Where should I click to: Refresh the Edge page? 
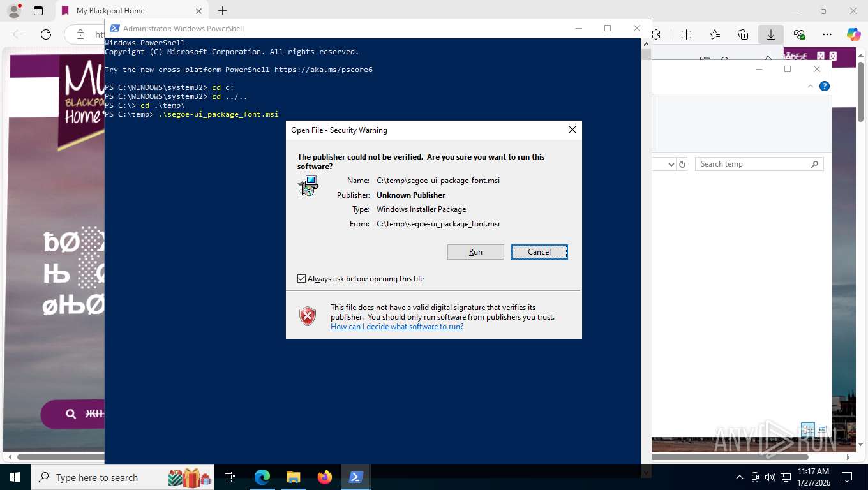(45, 34)
